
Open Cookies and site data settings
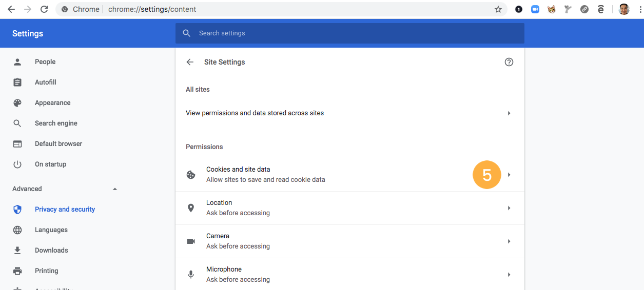click(350, 175)
